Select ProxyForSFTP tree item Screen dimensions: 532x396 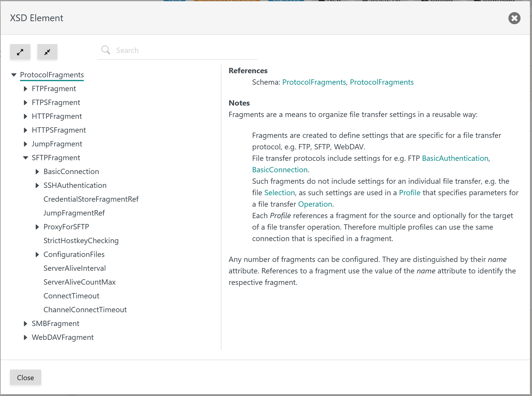click(66, 227)
